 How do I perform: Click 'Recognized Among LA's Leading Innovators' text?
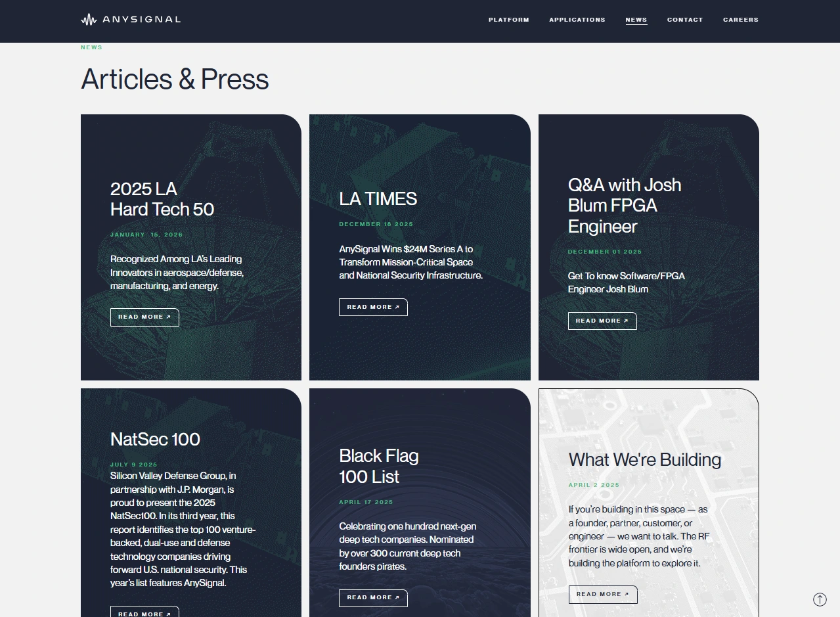[177, 273]
